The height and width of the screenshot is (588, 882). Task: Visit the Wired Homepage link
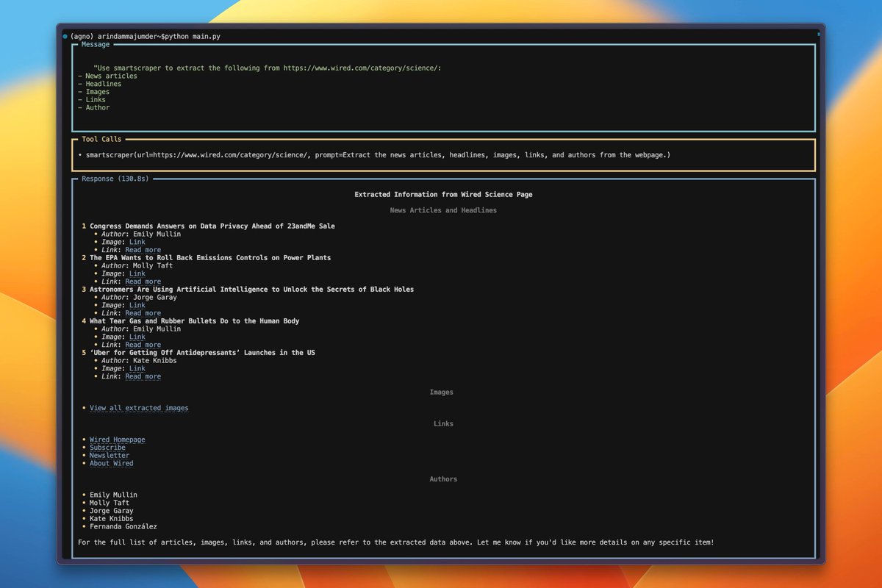pyautogui.click(x=118, y=440)
